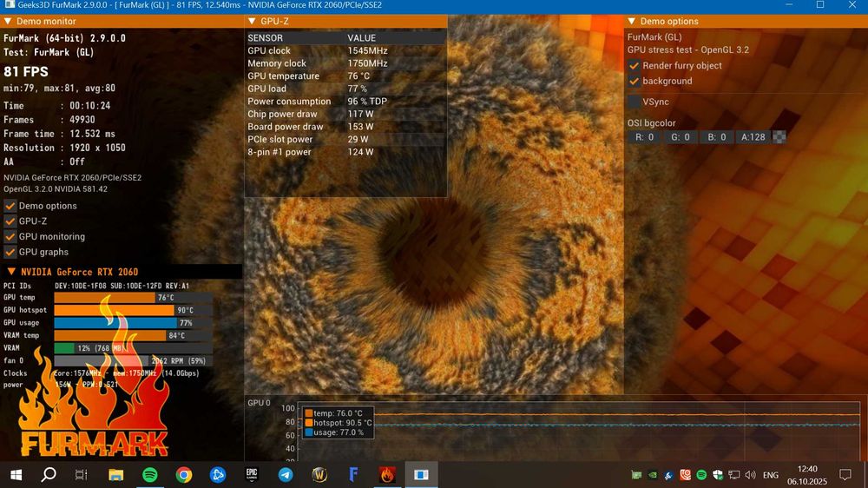
Task: Open OSI bgcolor checkered color swatch
Action: tap(779, 137)
